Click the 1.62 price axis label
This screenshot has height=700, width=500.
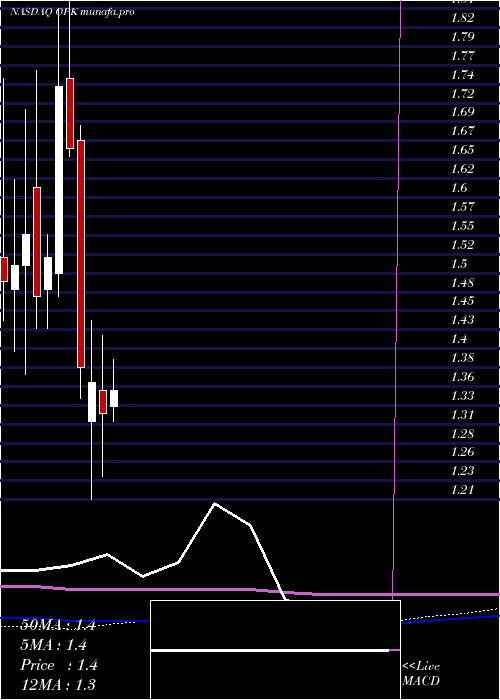click(x=462, y=169)
